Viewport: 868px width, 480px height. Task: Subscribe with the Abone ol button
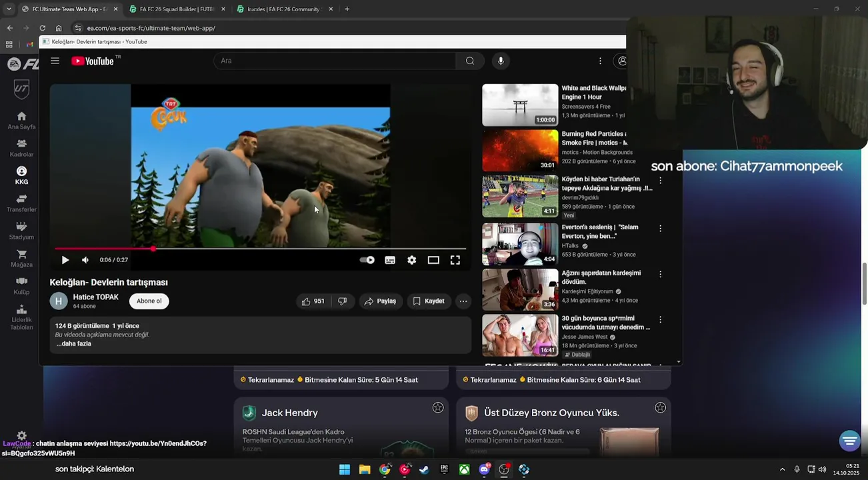[149, 301]
